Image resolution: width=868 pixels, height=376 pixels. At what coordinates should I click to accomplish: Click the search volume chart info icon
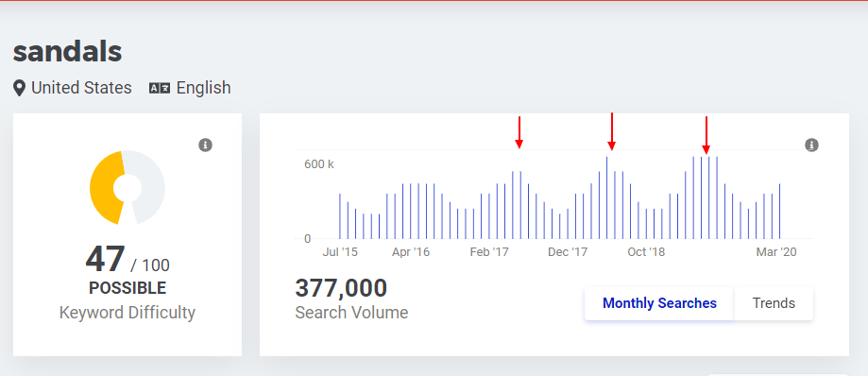(x=811, y=145)
